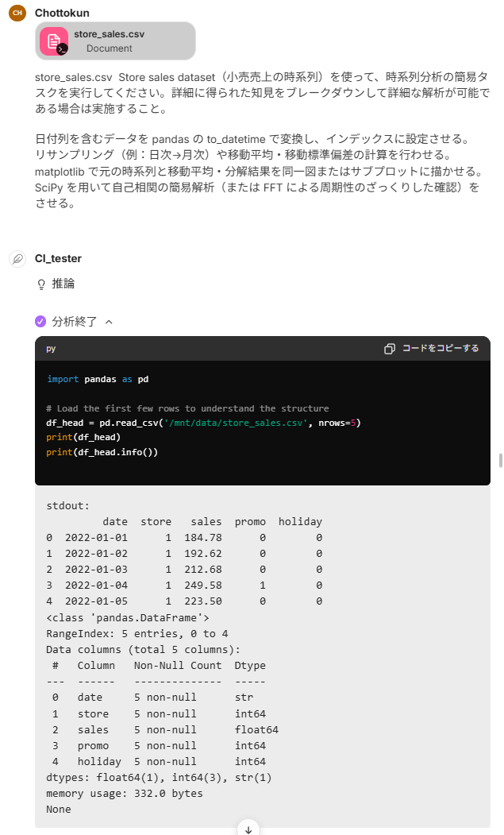This screenshot has width=504, height=835.
Task: Click the 分析終了 status label
Action: click(75, 322)
